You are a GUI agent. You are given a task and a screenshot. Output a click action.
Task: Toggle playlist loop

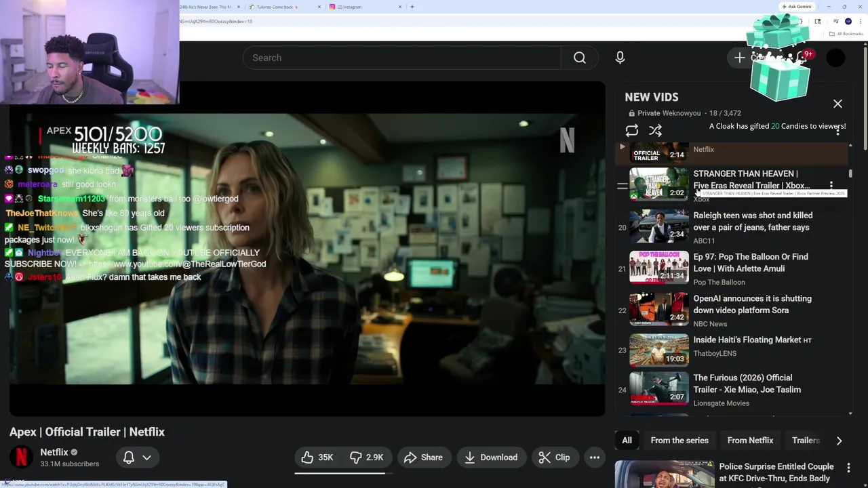[632, 130]
